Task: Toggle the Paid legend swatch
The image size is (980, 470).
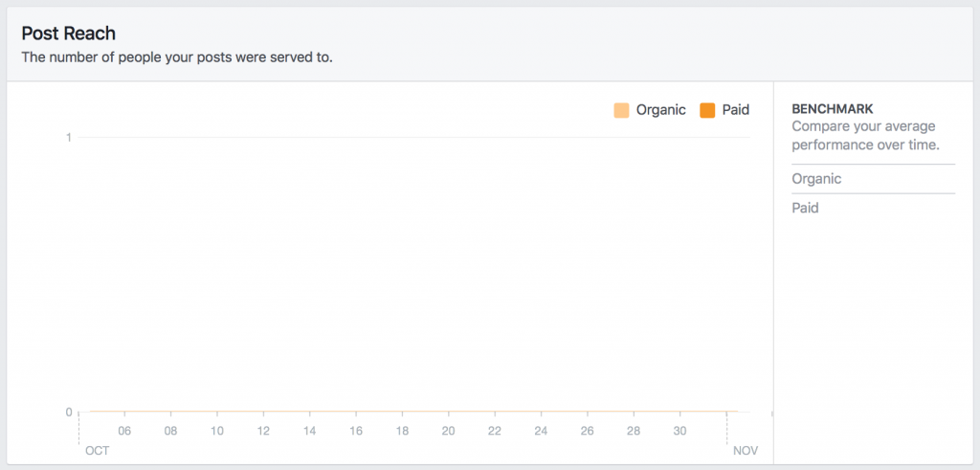Action: (x=707, y=111)
